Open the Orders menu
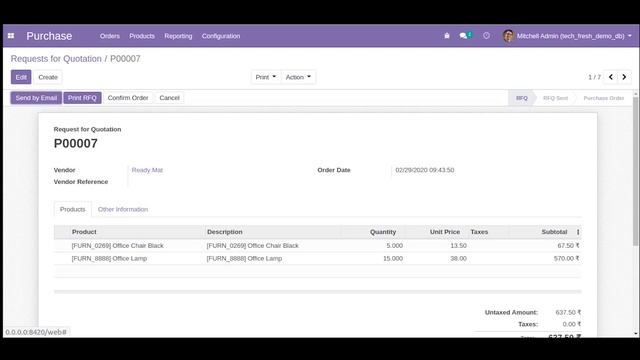Image resolution: width=640 pixels, height=360 pixels. (x=110, y=36)
